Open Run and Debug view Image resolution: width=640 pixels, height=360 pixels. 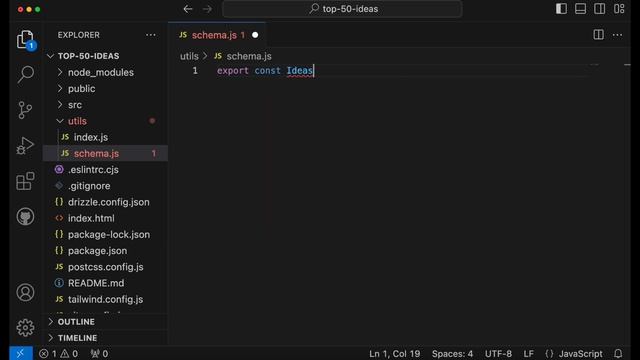pos(25,146)
